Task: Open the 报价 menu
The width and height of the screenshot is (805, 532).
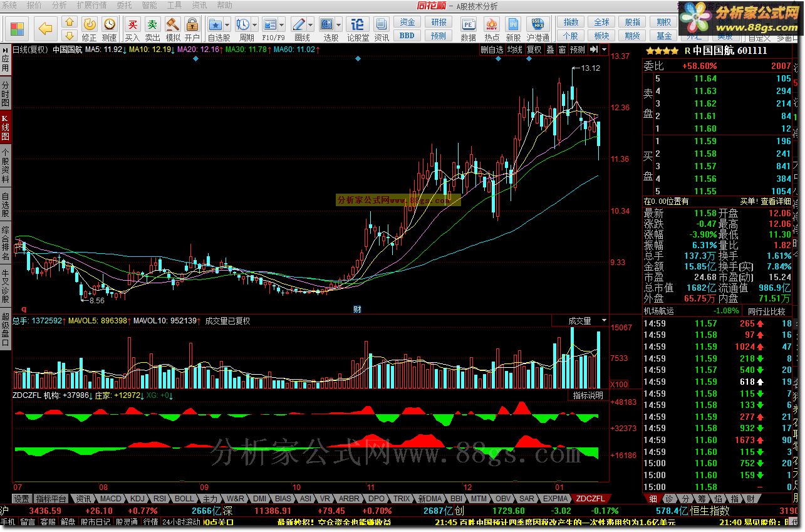Action: [34, 5]
